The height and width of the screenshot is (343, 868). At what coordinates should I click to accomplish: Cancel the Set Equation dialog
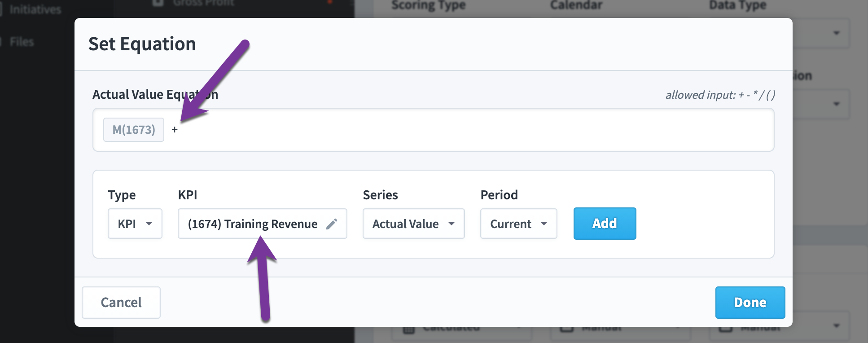click(121, 303)
